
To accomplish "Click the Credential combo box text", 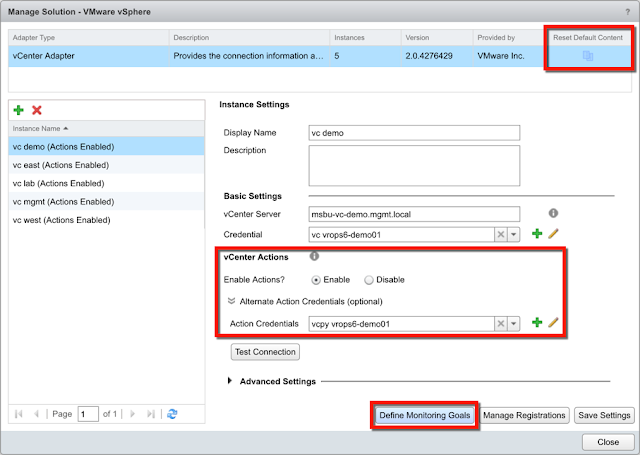I will click(x=402, y=235).
